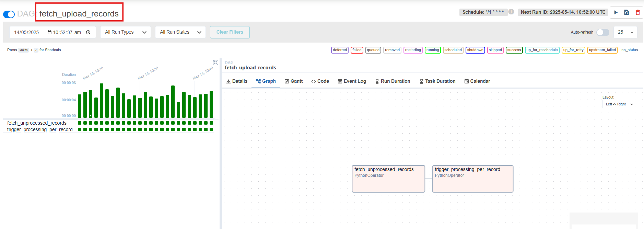The image size is (644, 229).
Task: Click the red delete DAG trash icon
Action: click(x=637, y=12)
